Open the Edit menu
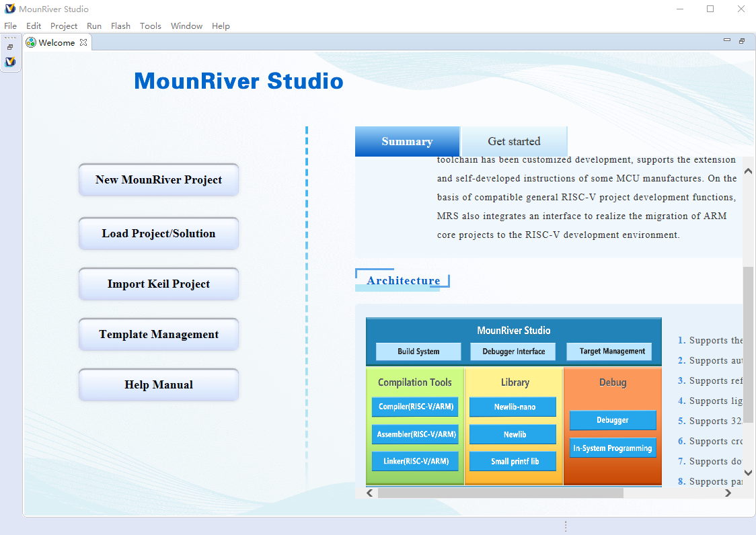The image size is (756, 535). 33,26
